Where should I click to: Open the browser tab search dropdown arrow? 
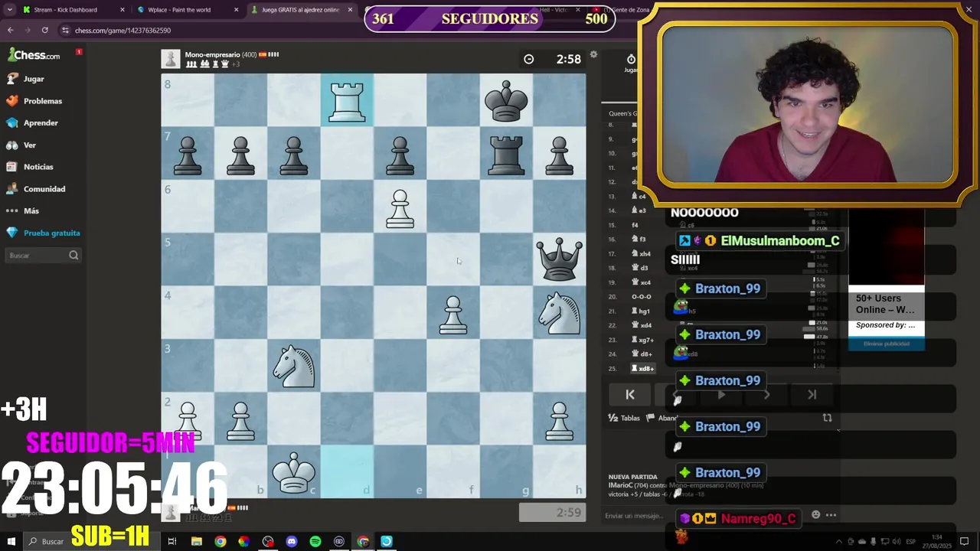[9, 10]
